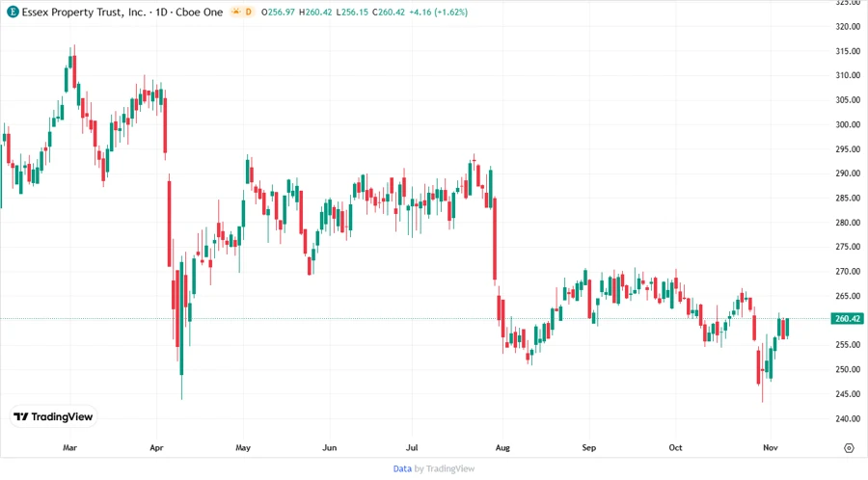The image size is (868, 480).
Task: Click the May label on time axis
Action: 243,447
